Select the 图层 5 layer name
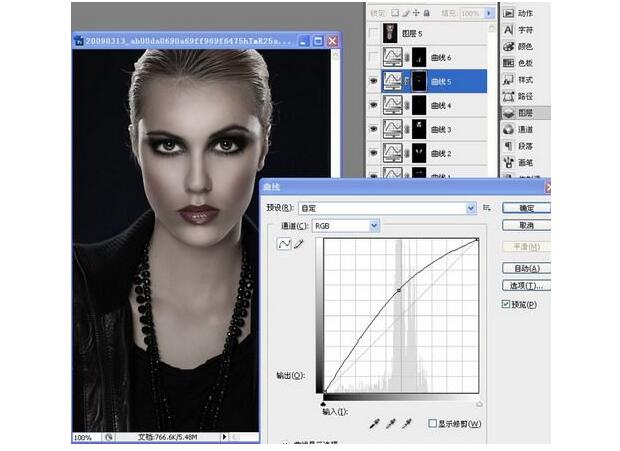Viewport: 620px width, 451px height. click(x=412, y=34)
